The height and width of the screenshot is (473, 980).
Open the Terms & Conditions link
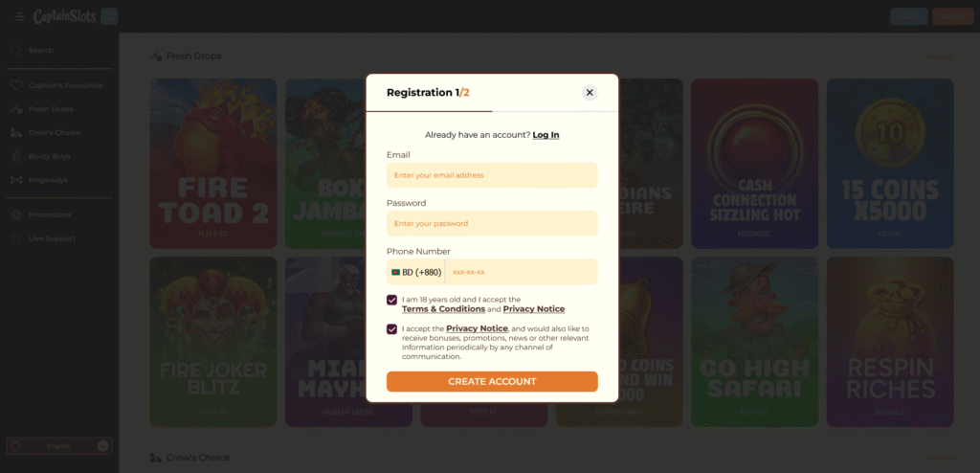click(x=443, y=309)
